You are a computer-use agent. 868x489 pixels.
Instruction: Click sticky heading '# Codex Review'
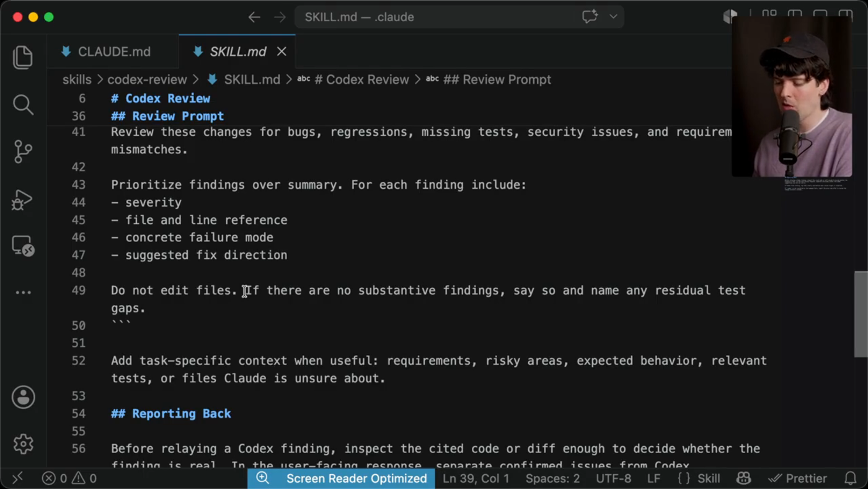point(161,98)
